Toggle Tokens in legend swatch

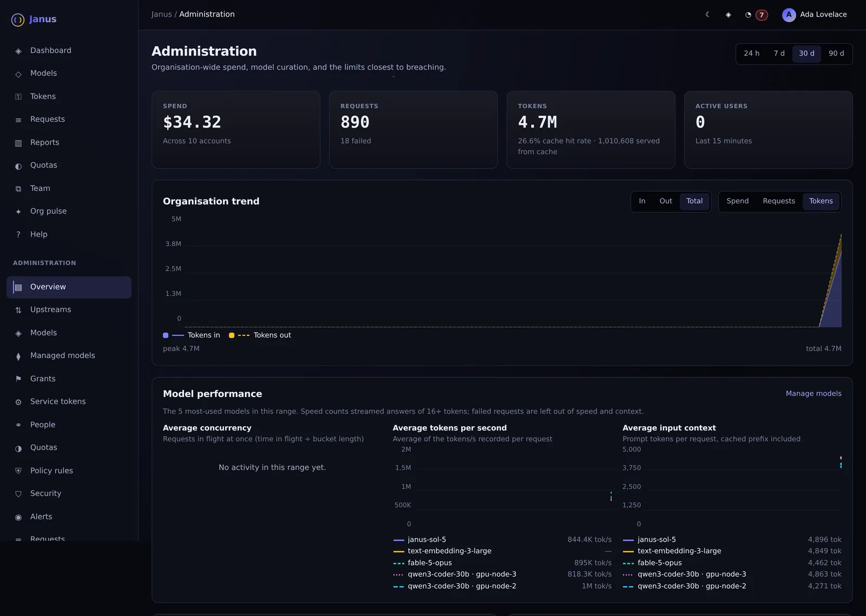[166, 335]
